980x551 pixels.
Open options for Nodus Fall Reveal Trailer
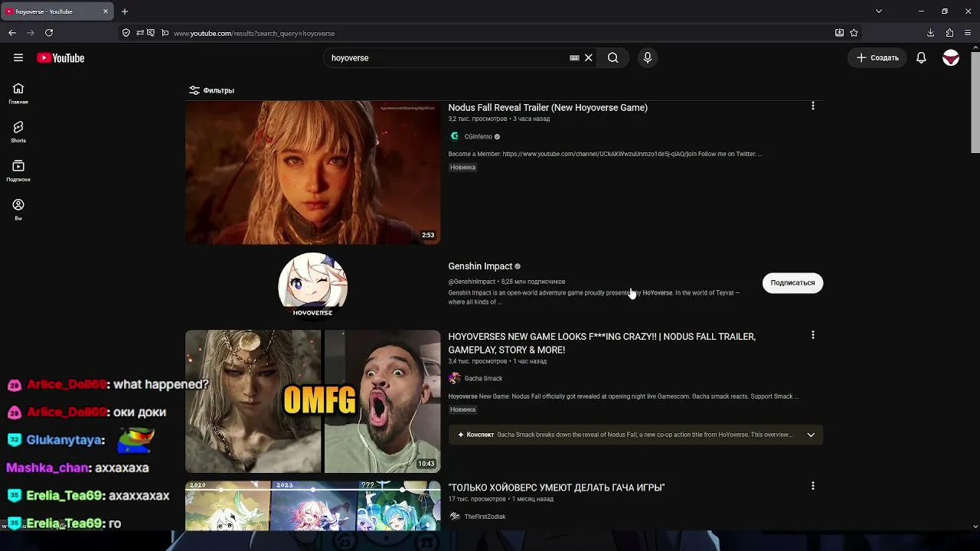813,106
